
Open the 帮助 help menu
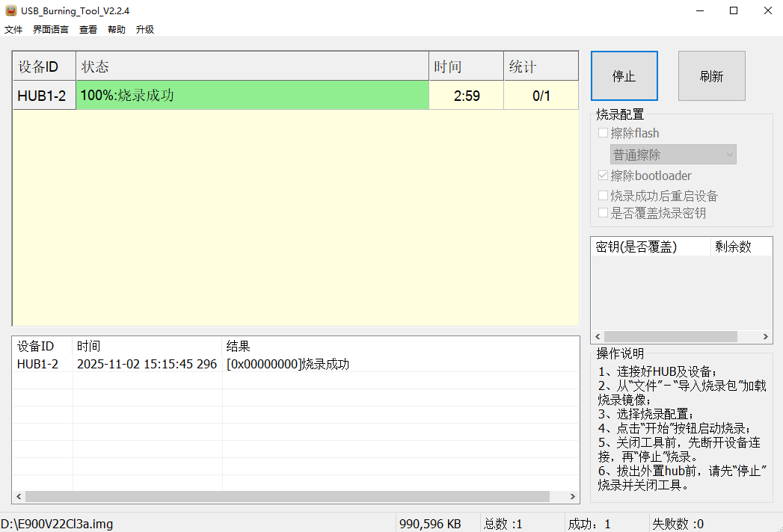116,29
